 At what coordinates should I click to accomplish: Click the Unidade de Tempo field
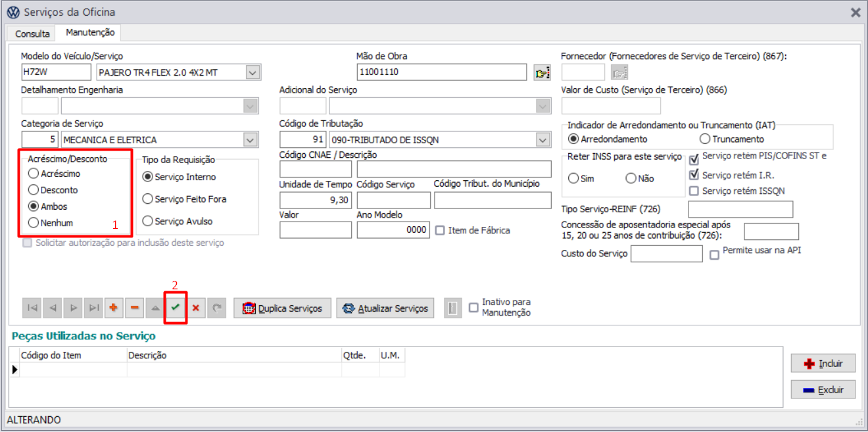316,201
